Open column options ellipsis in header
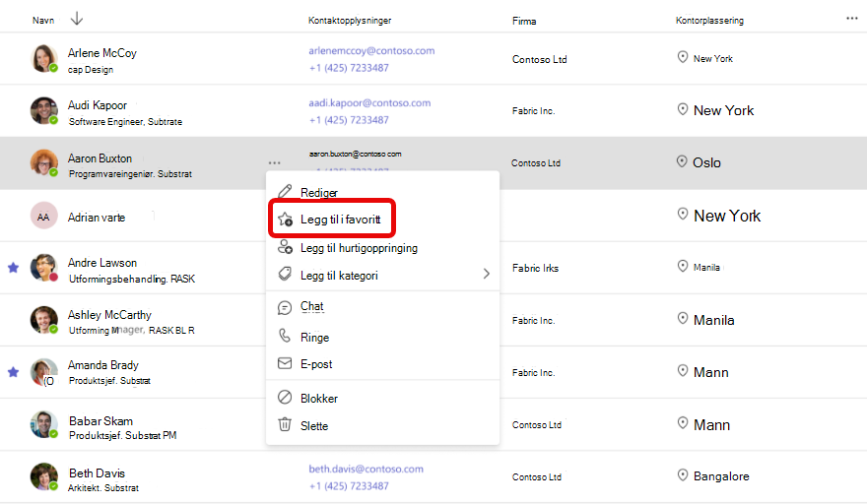The height and width of the screenshot is (504, 867). tap(851, 19)
